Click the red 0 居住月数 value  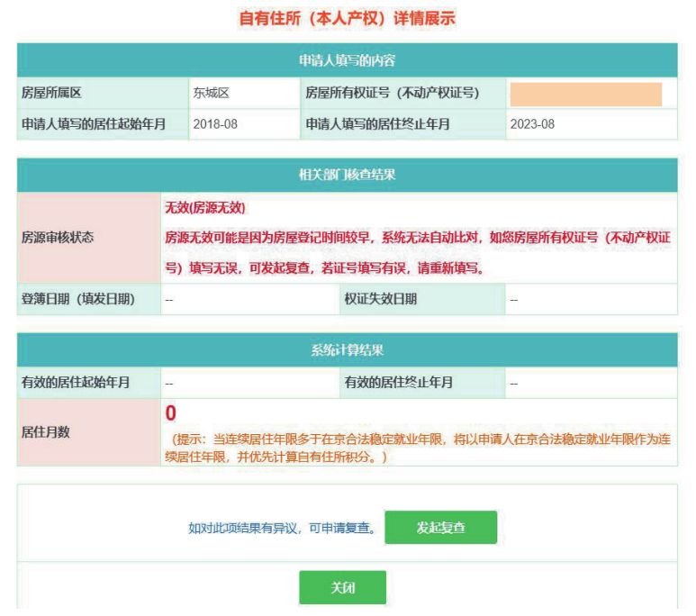171,413
